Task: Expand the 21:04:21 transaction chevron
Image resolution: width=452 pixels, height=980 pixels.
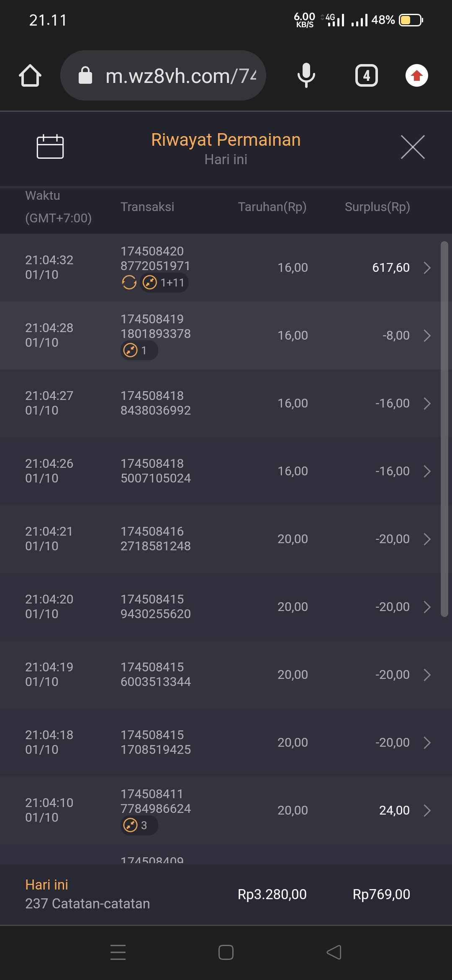Action: [427, 539]
